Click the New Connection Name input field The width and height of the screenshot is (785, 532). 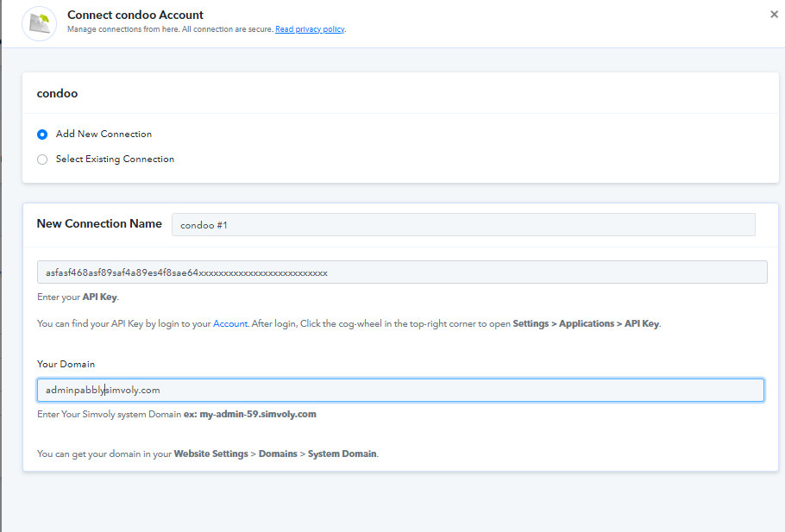(x=463, y=225)
